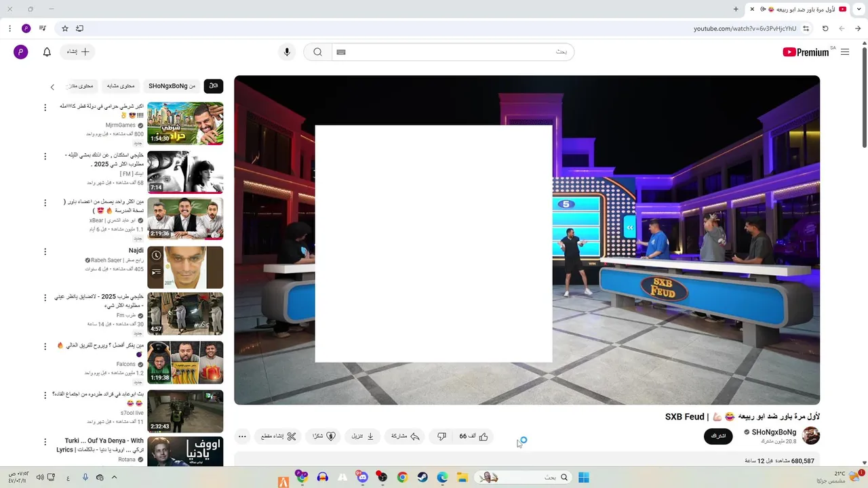Image resolution: width=868 pixels, height=488 pixels.
Task: Play the MjrmGames 1:54:30 video thumbnail
Action: coord(185,123)
